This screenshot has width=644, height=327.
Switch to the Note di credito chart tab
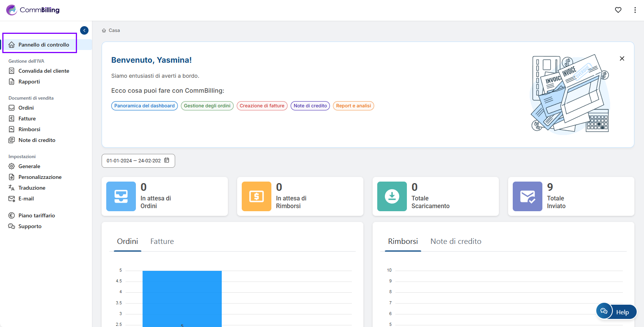(x=455, y=241)
